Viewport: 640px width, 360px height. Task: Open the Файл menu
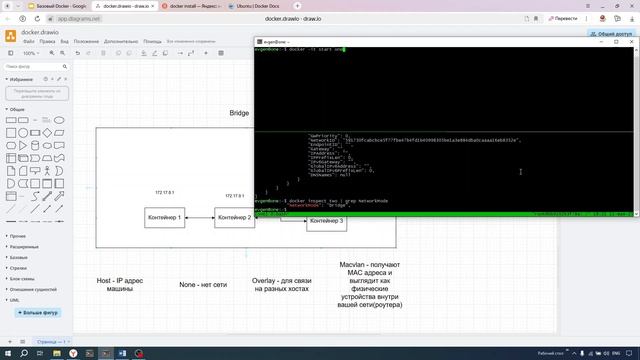29,42
